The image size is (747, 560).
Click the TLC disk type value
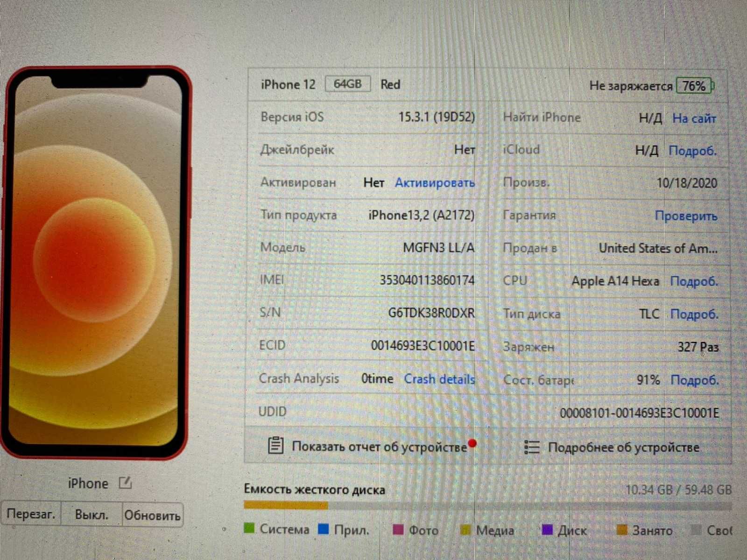coord(649,314)
